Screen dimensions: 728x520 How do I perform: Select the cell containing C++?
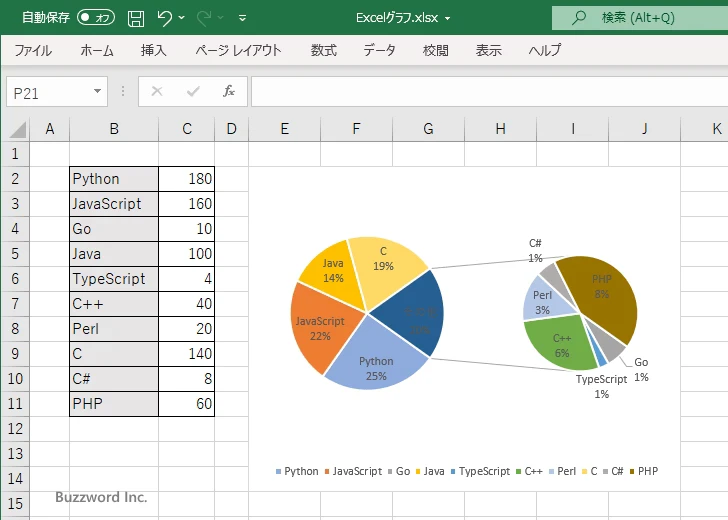114,304
